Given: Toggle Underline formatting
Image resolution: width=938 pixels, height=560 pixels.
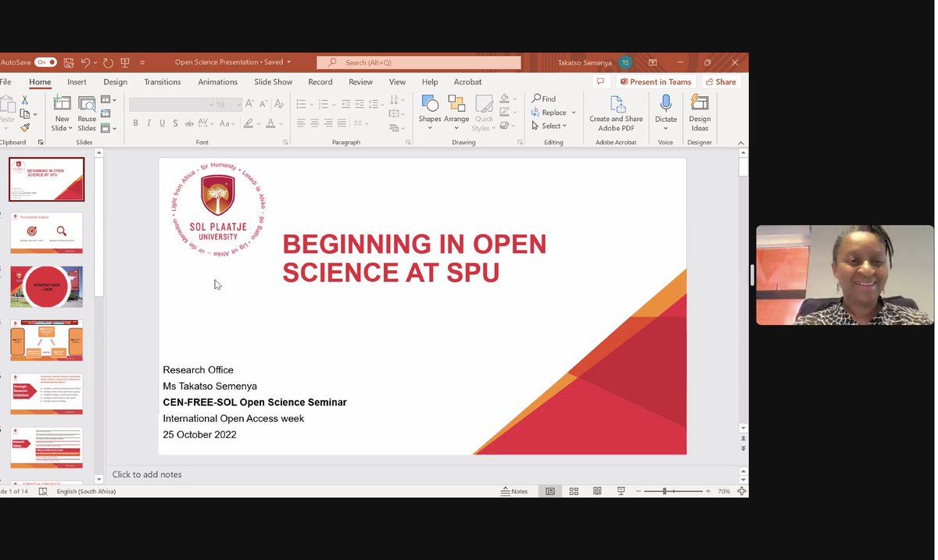Looking at the screenshot, I should (162, 123).
